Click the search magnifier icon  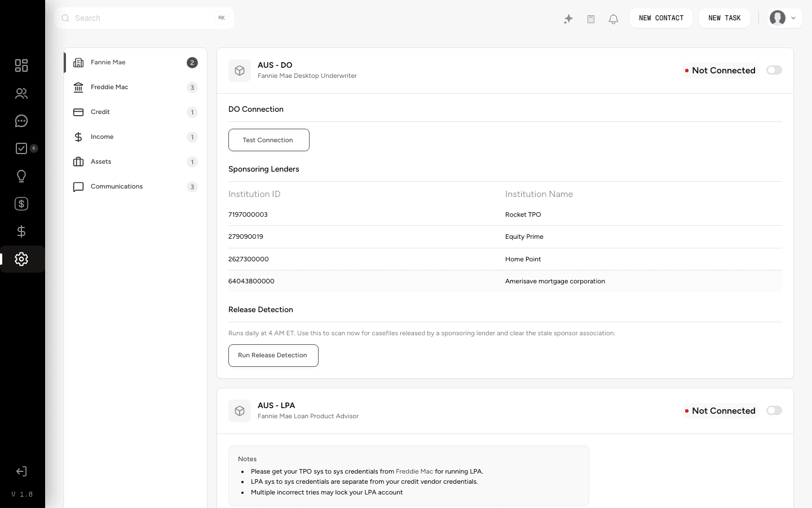pyautogui.click(x=65, y=18)
